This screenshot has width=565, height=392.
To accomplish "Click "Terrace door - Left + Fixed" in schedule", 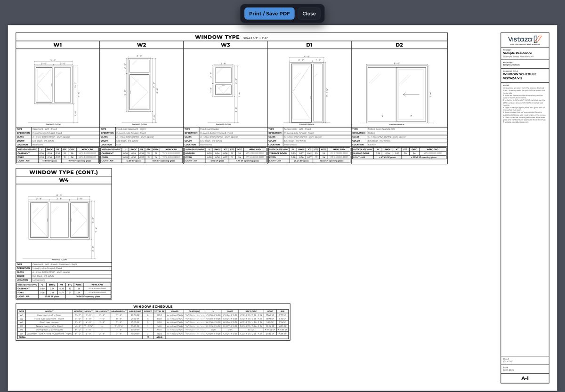I will pos(49,326).
